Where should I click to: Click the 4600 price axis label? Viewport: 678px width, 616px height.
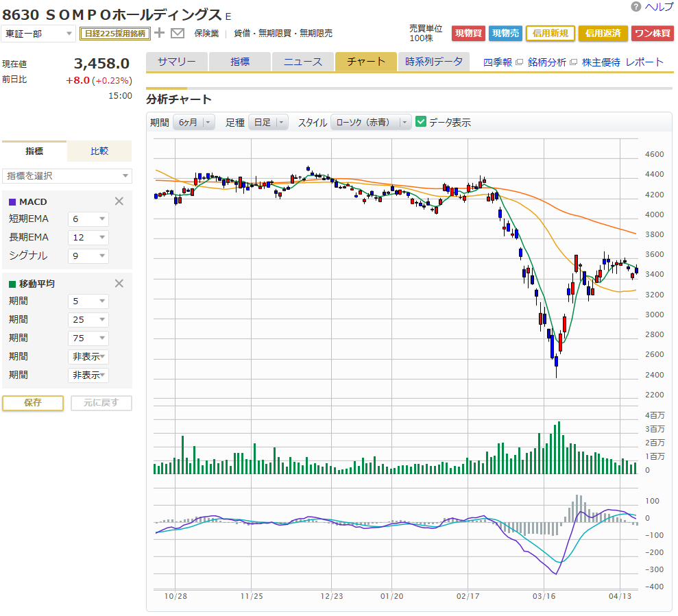(x=654, y=154)
